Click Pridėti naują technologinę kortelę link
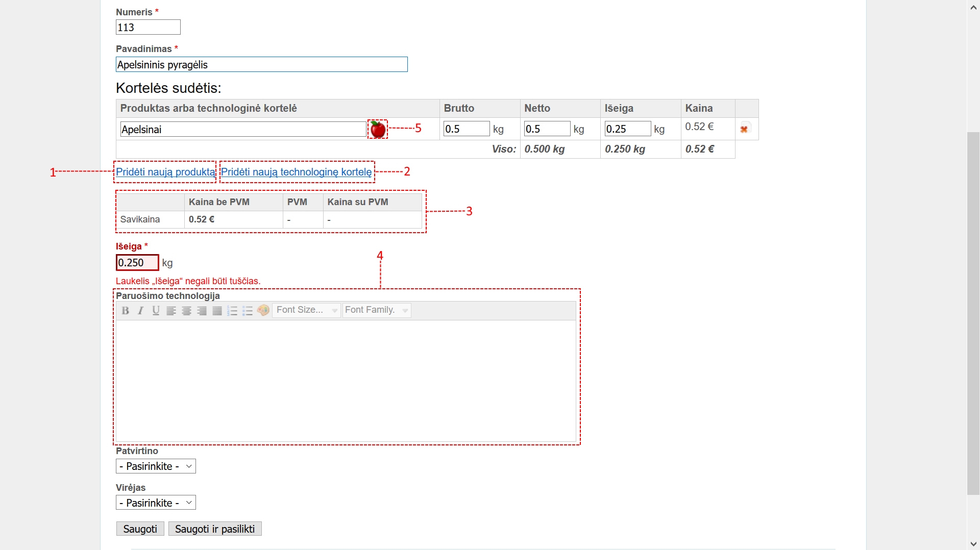The height and width of the screenshot is (550, 980). (x=296, y=172)
